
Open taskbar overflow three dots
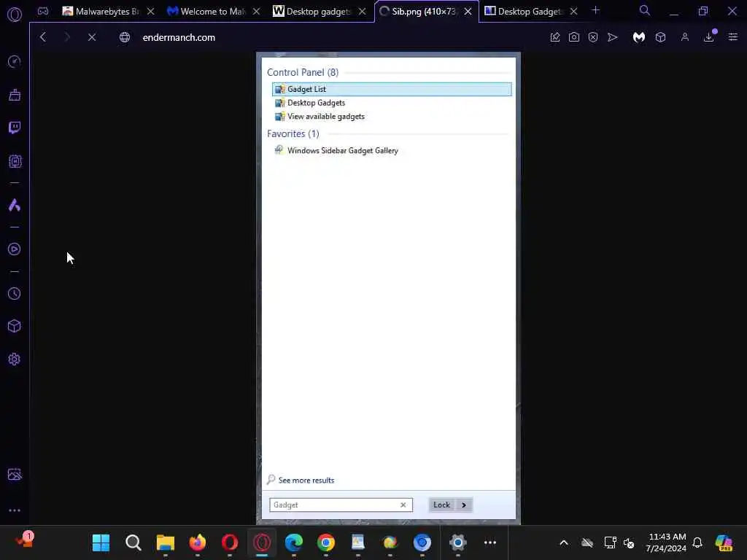point(489,542)
